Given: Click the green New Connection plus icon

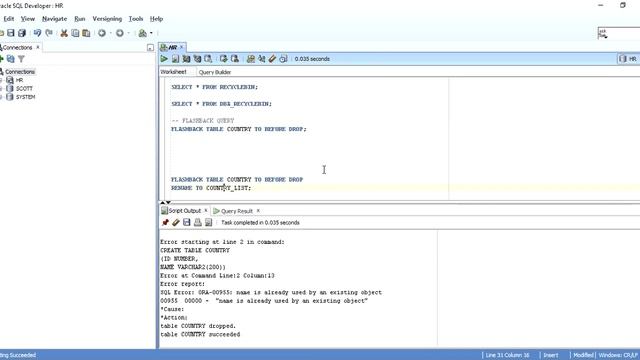Looking at the screenshot, I should pyautogui.click(x=2, y=59).
